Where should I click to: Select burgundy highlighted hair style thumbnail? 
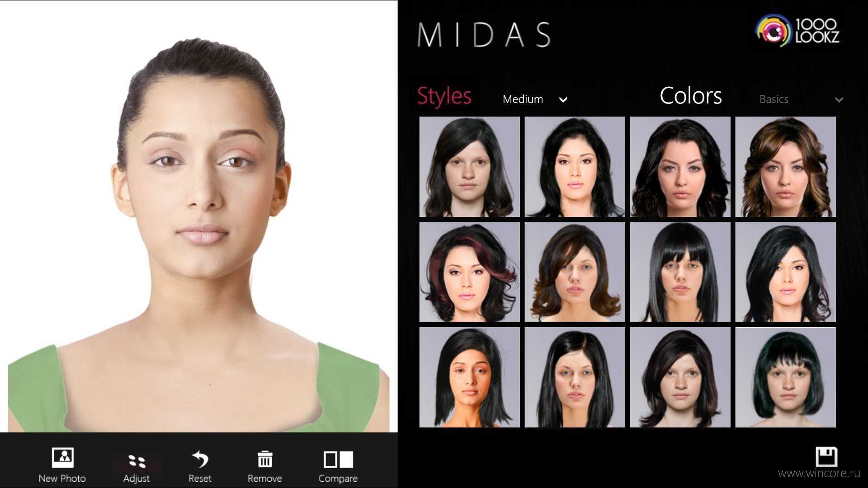click(469, 272)
